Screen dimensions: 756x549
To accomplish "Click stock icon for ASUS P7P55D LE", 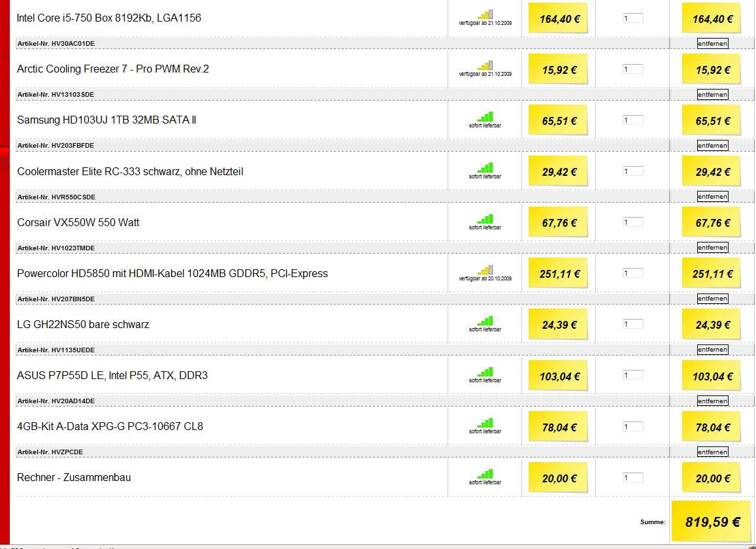I will (485, 372).
